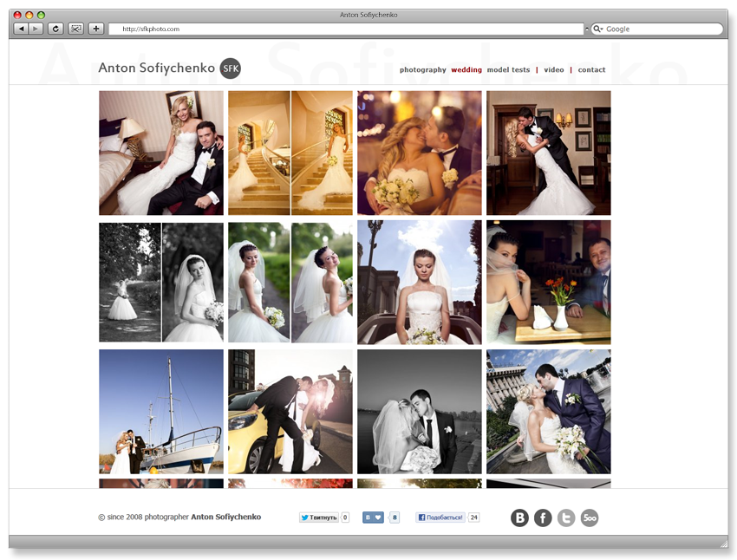Open the VK round social icon
Image resolution: width=737 pixels, height=560 pixels.
point(519,518)
